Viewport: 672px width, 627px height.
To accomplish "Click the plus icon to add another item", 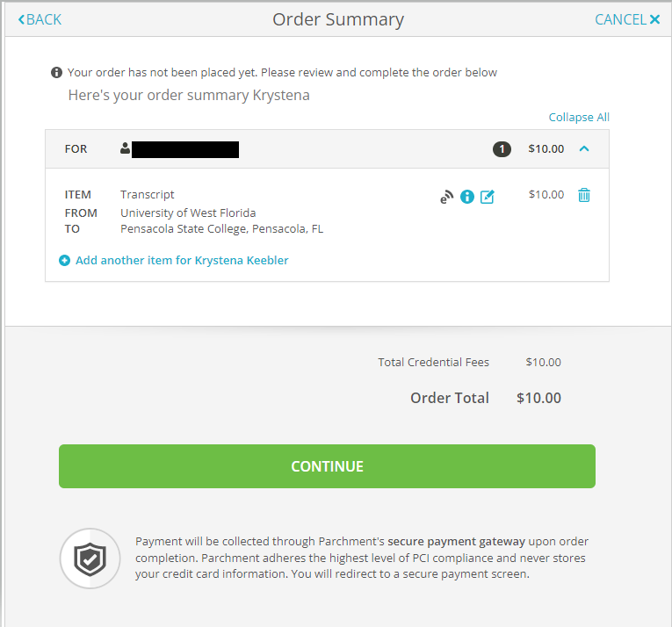I will (x=64, y=260).
